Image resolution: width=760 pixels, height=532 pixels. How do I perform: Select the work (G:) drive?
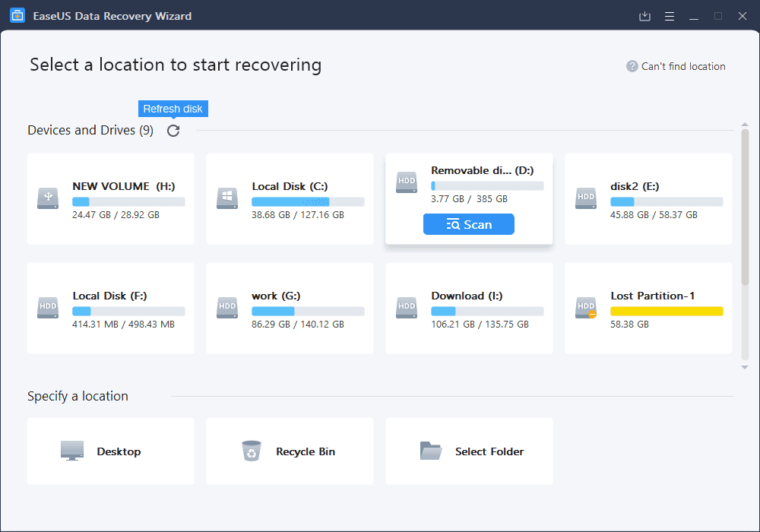(x=290, y=309)
